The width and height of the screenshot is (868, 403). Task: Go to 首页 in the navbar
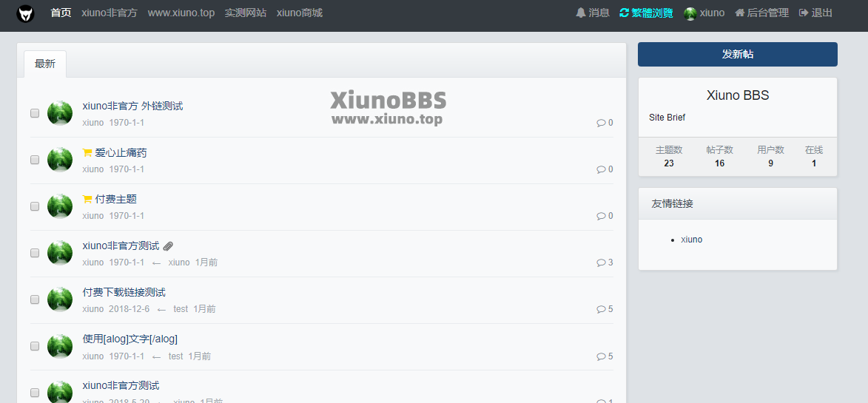[61, 13]
